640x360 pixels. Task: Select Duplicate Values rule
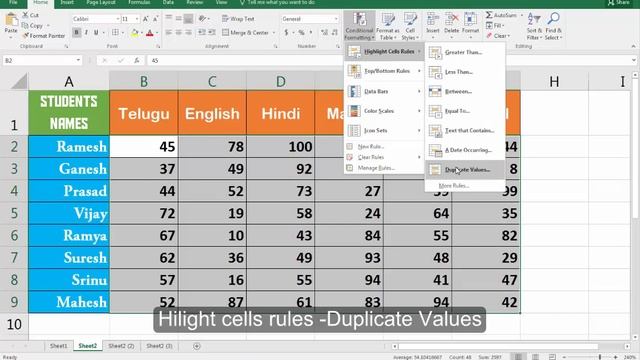pyautogui.click(x=464, y=170)
